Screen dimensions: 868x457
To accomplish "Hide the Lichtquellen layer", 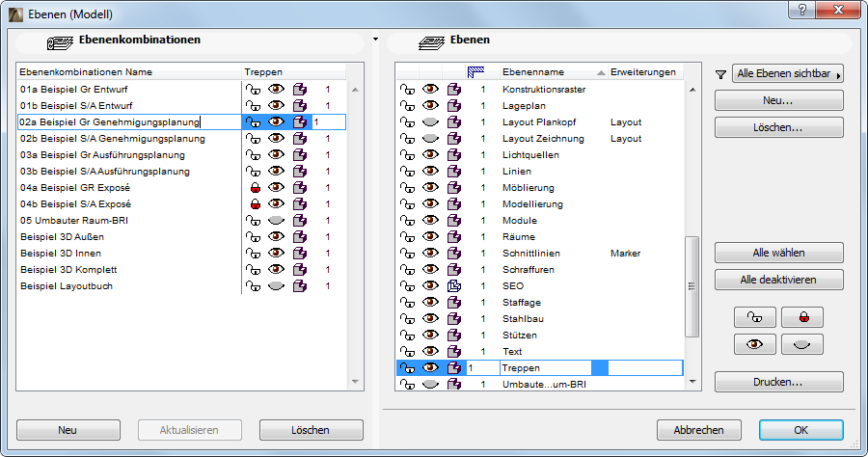I will click(430, 155).
